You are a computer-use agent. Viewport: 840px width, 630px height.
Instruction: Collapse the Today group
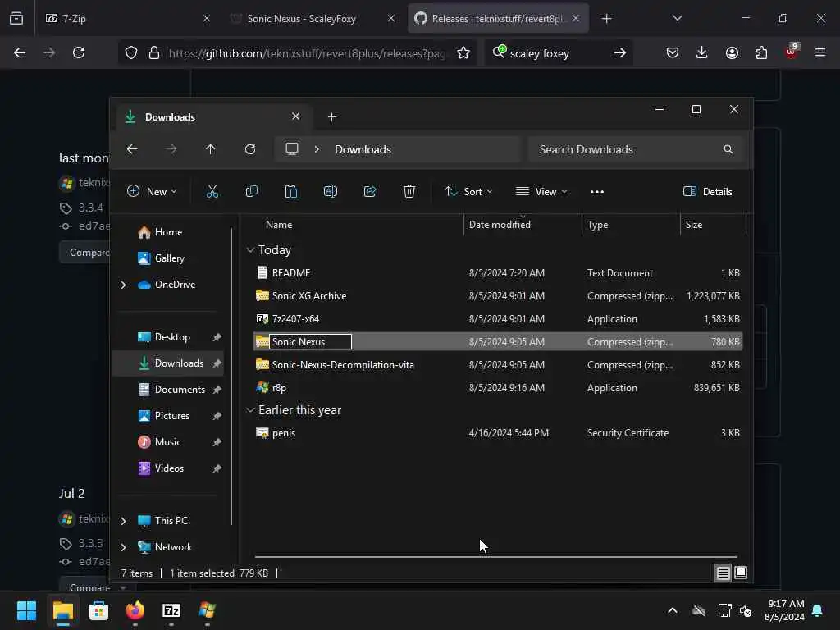click(250, 250)
